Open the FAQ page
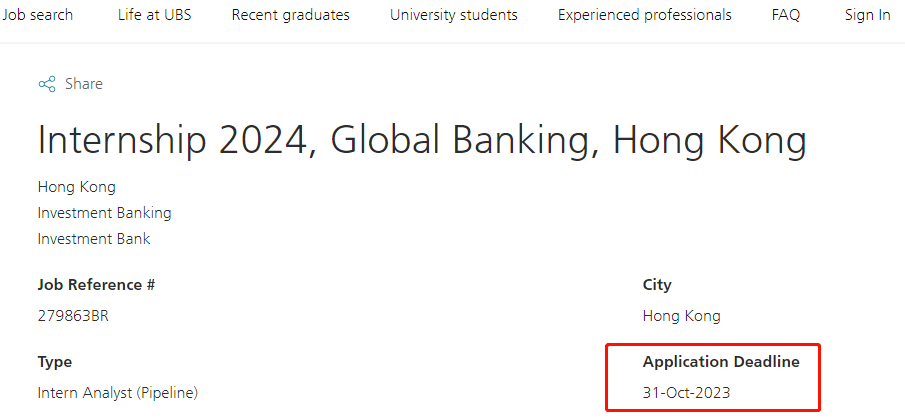 pos(786,15)
